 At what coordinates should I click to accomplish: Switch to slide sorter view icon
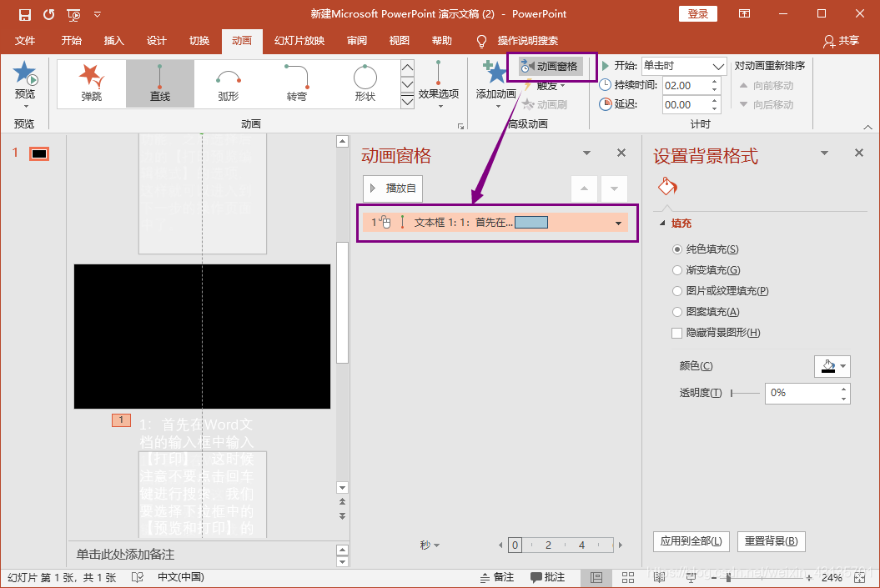628,577
